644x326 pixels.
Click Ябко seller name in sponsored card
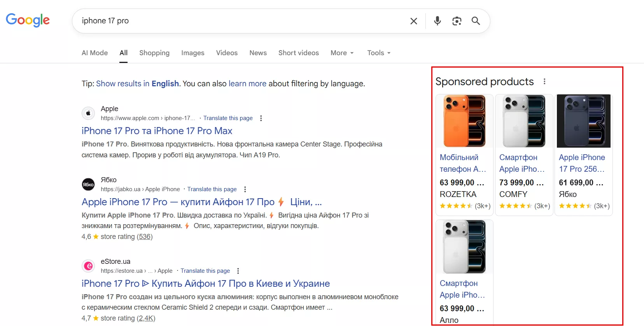pyautogui.click(x=568, y=194)
